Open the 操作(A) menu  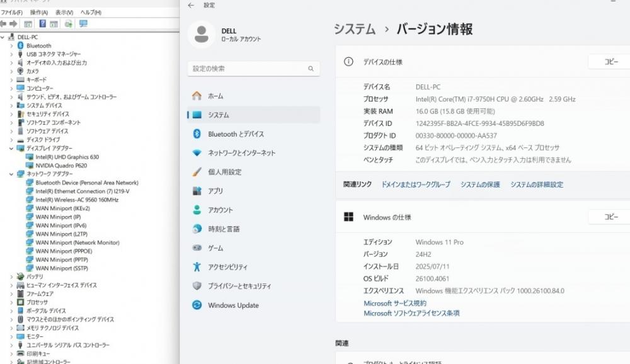coord(39,13)
